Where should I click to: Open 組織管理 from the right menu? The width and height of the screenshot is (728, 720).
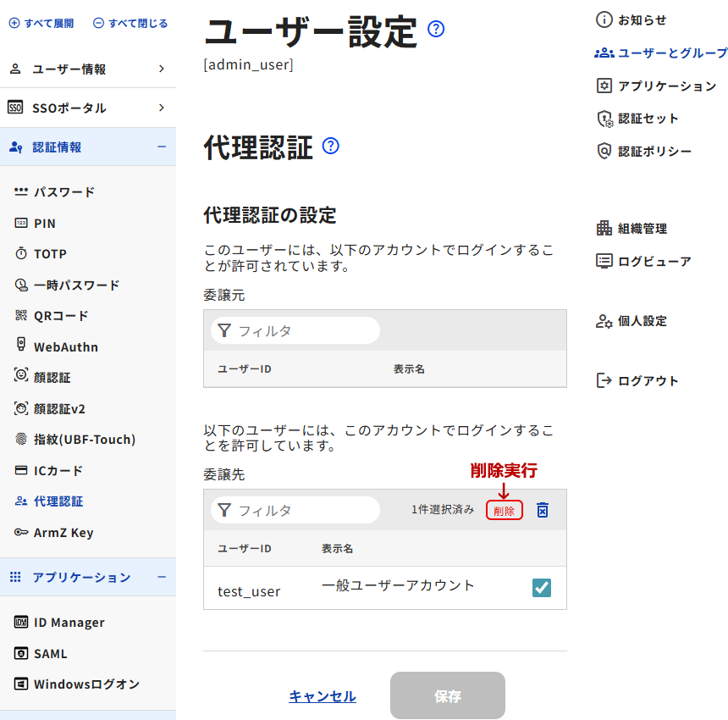(642, 229)
